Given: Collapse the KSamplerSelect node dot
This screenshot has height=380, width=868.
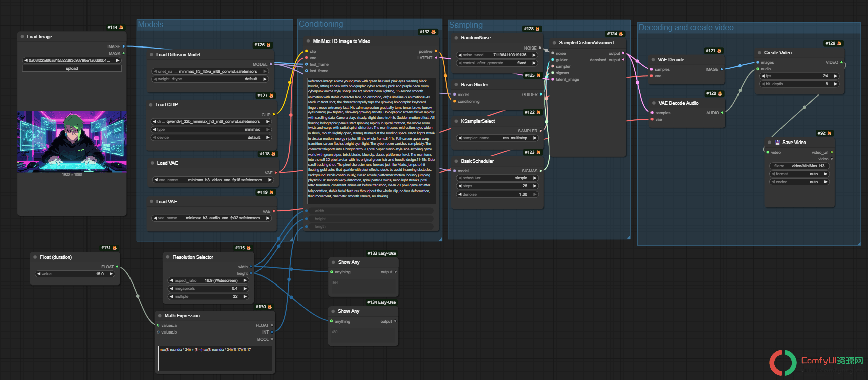Looking at the screenshot, I should (456, 121).
